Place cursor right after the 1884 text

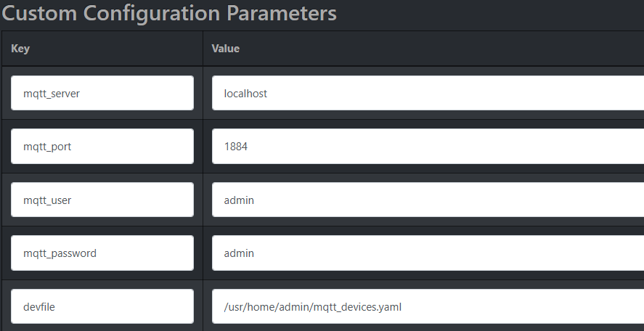click(x=249, y=146)
